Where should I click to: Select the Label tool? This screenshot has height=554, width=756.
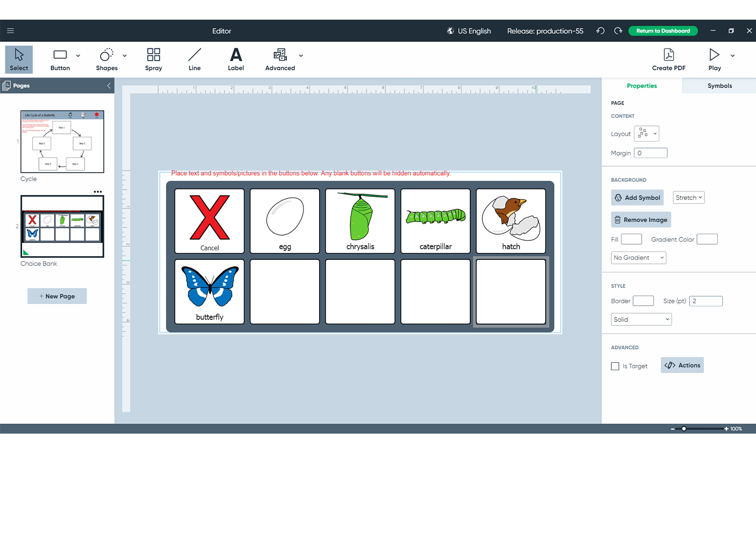tap(236, 59)
